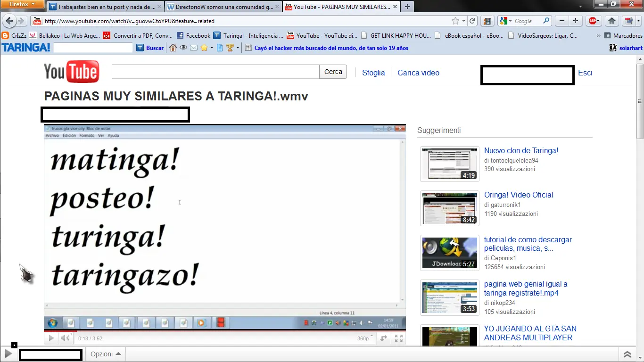Screen dimensions: 644x362
Task: Open the Firefox application menu
Action: pos(23,5)
